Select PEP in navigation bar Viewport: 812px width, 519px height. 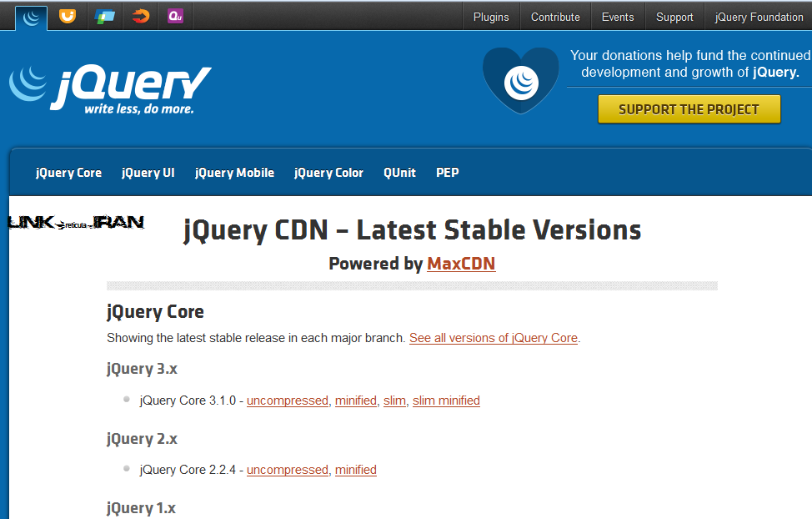(448, 173)
